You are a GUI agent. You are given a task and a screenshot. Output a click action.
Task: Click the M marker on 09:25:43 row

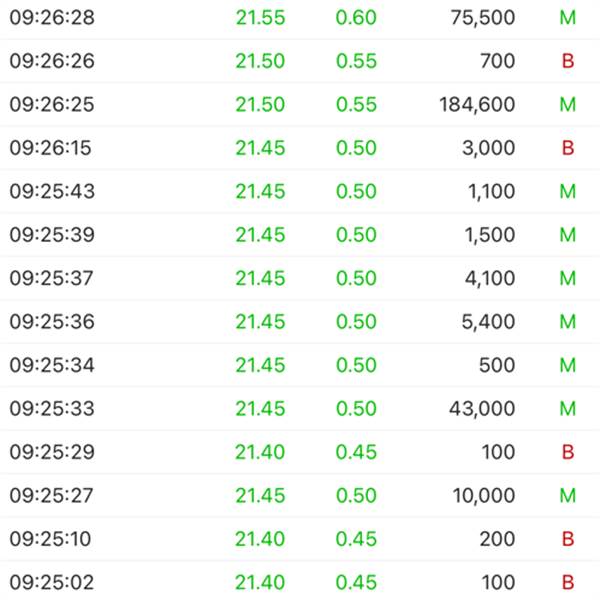point(567,191)
